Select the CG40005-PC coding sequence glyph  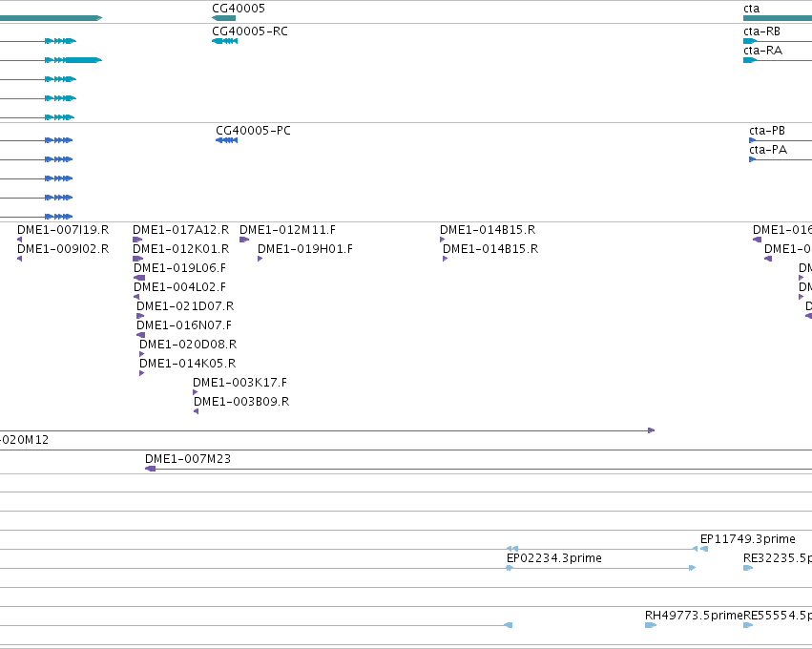pos(226,140)
